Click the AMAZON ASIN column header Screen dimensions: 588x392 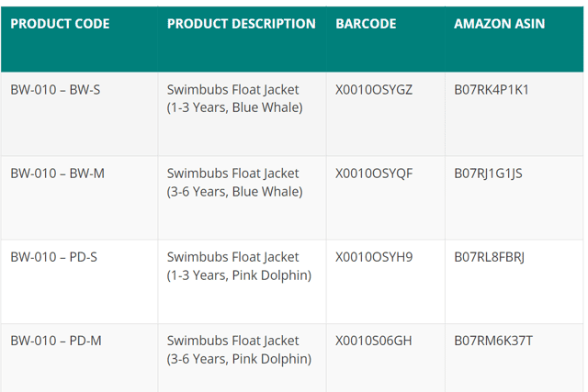click(x=500, y=24)
